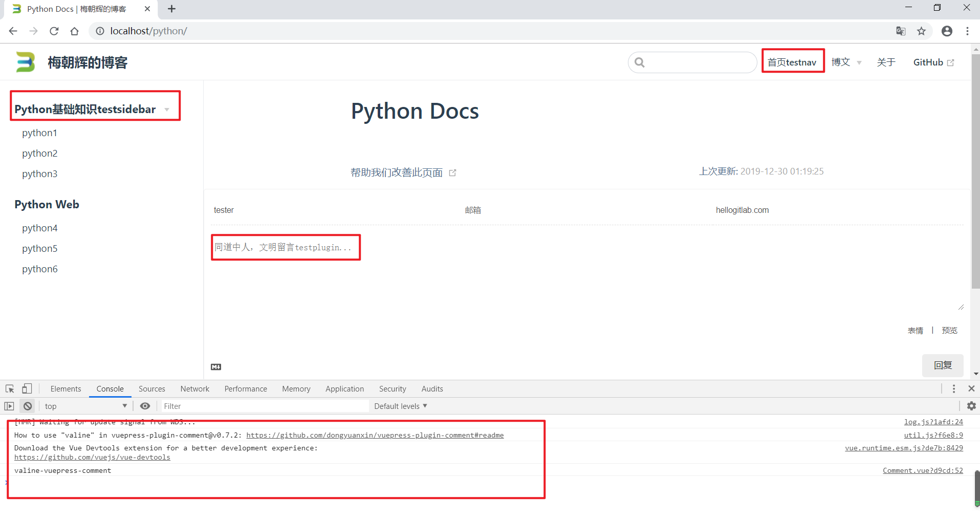Activate the DevTools inspect element tool
This screenshot has width=980, height=521.
pos(10,389)
